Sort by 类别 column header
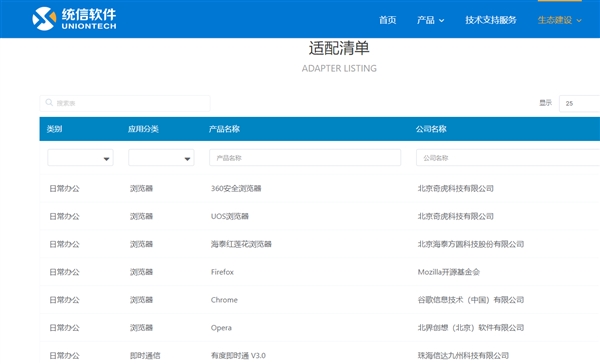 pos(54,129)
